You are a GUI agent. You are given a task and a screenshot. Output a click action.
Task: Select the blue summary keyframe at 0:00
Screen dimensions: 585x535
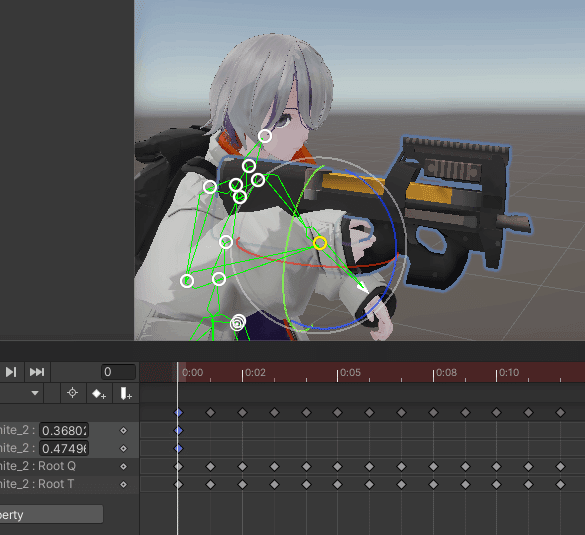pos(179,413)
